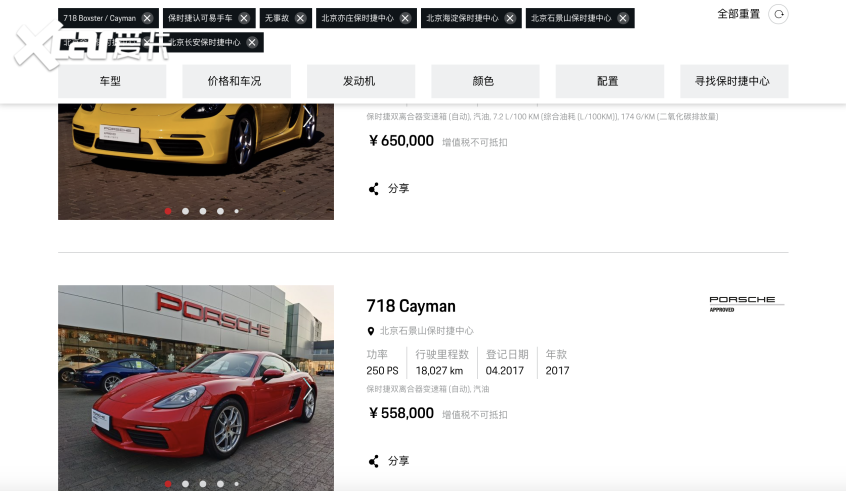Image resolution: width=846 pixels, height=491 pixels.
Task: Open the 车型 filter menu
Action: coord(112,81)
